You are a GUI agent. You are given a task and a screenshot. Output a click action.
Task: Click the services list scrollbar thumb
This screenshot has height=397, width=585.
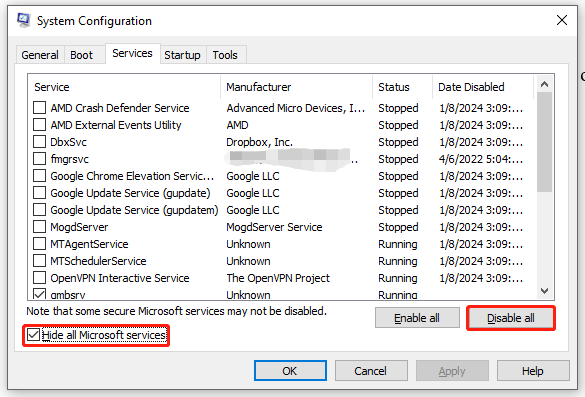pos(544,142)
